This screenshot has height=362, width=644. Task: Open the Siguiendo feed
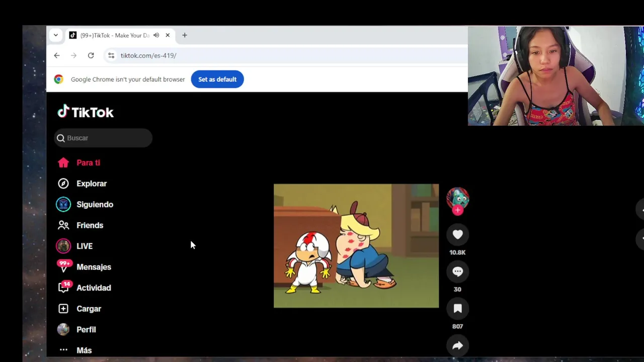95,205
